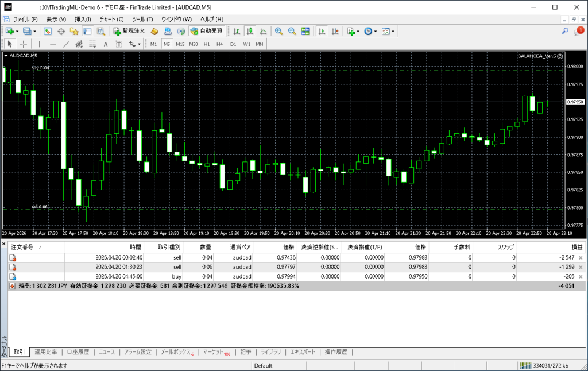Expand the templates dropdown arrow
The image size is (588, 371).
(x=393, y=31)
